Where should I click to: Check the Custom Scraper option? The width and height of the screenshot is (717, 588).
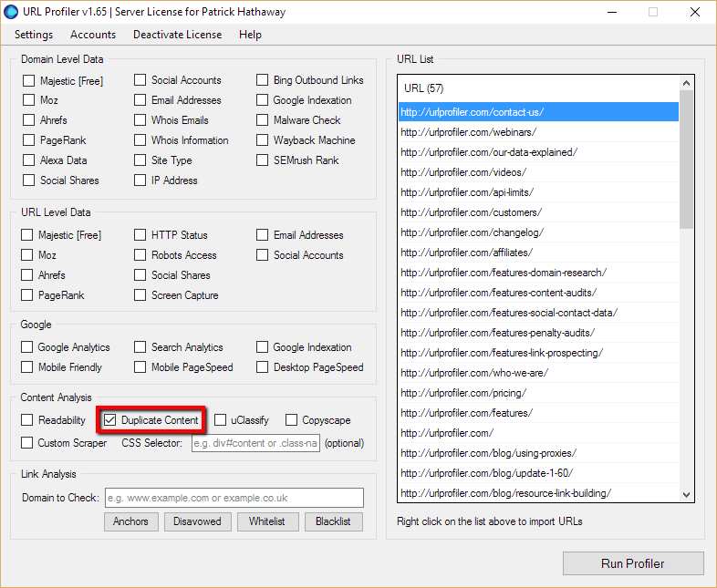(x=27, y=443)
